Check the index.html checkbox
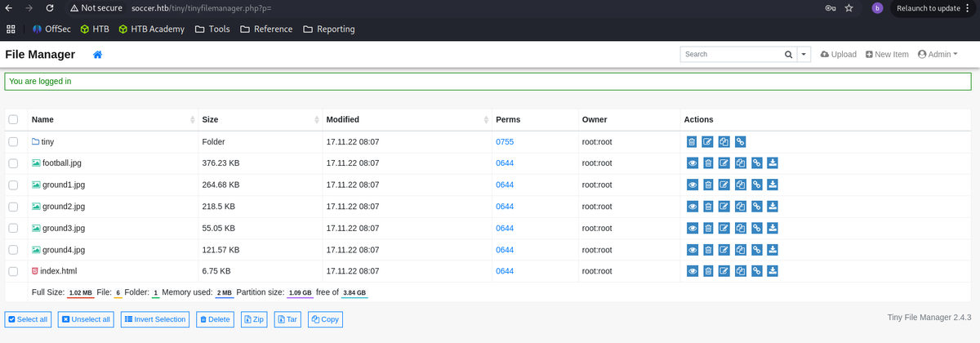Image resolution: width=980 pixels, height=343 pixels. (13, 271)
